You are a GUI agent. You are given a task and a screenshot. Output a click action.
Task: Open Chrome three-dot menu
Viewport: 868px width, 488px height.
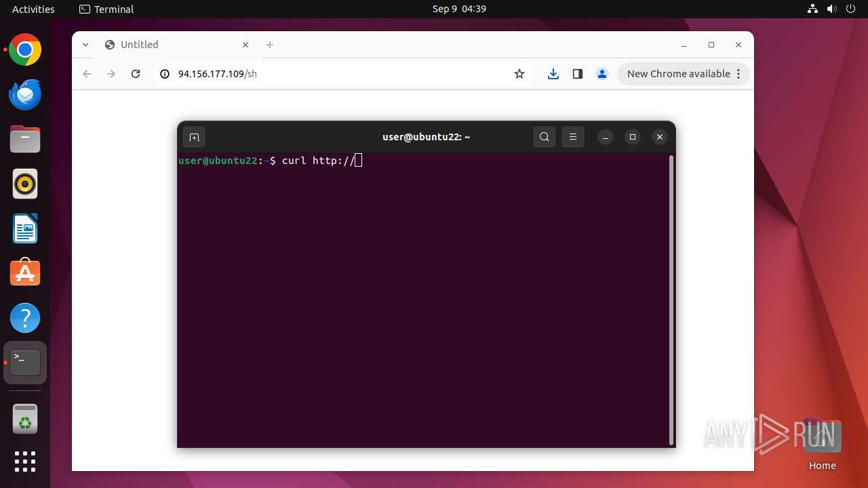(x=739, y=74)
